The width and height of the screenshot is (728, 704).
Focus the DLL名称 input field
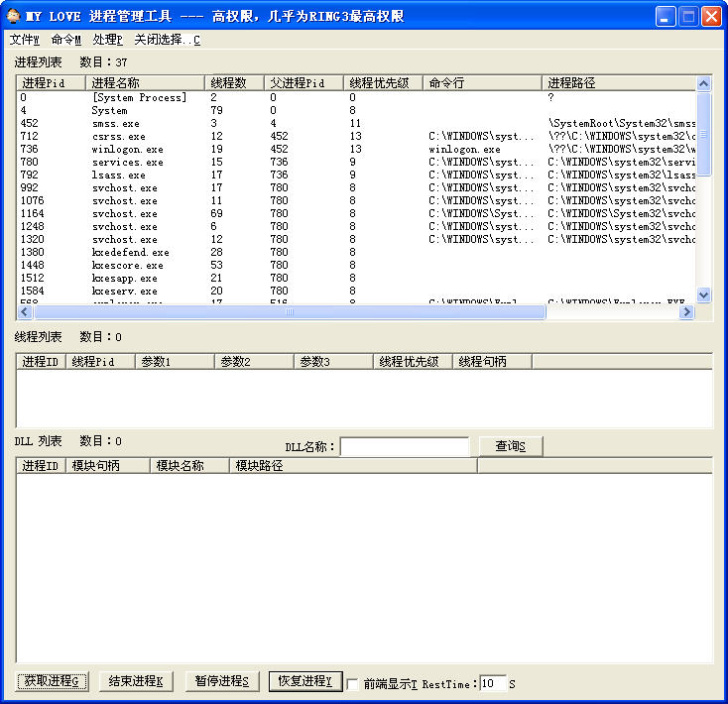pos(405,446)
